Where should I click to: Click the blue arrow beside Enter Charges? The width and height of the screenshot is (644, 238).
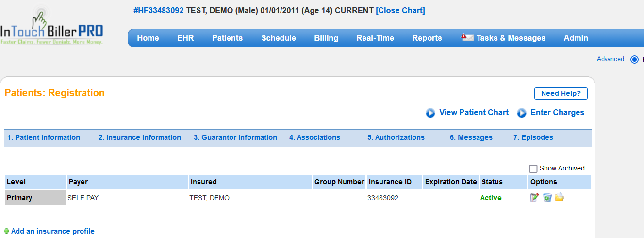coord(522,113)
